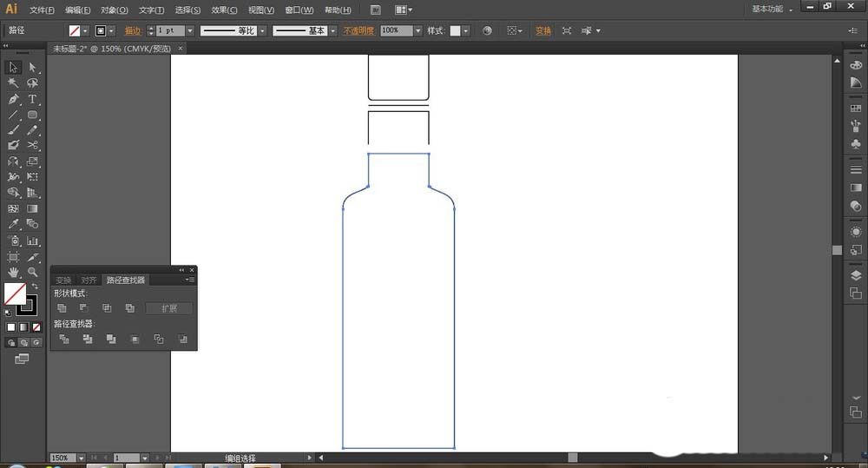Screen dimensions: 868x468
Task: Open the stroke weight dropdown
Action: click(x=190, y=30)
